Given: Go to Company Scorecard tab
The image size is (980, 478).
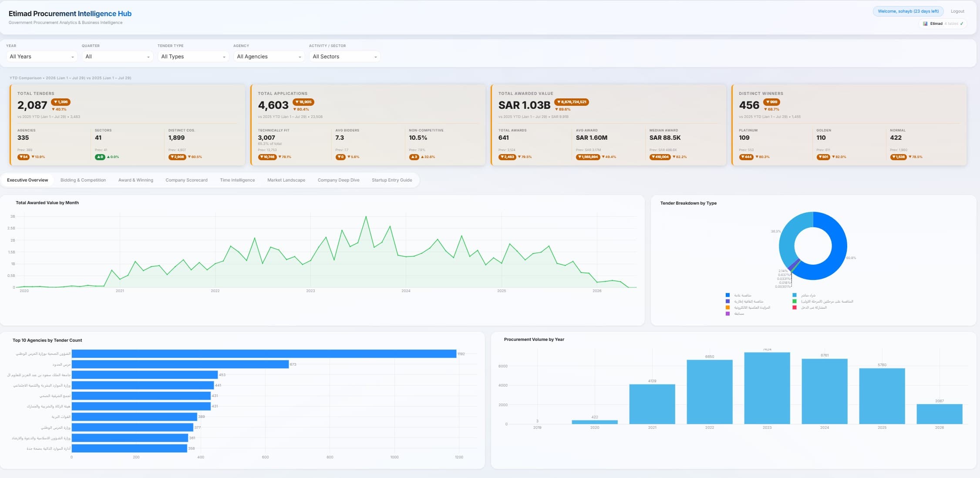Looking at the screenshot, I should coord(186,180).
